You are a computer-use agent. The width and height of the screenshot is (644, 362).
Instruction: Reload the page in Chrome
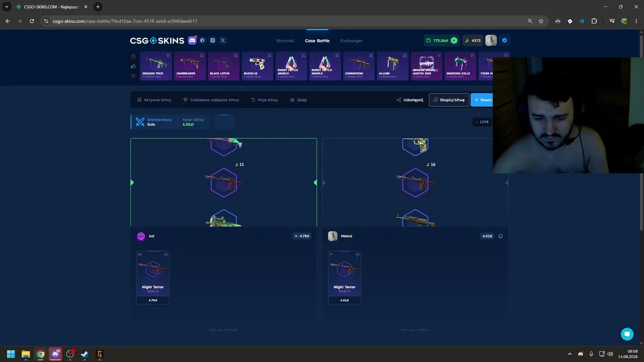[32, 21]
